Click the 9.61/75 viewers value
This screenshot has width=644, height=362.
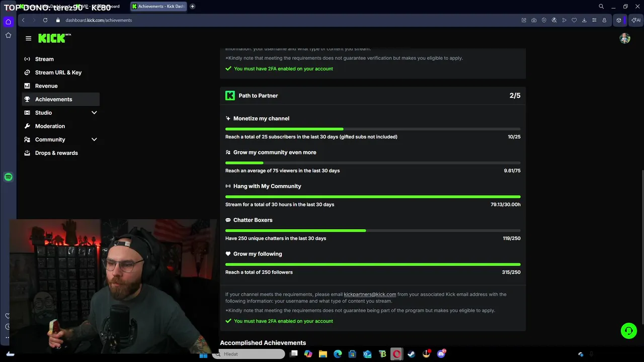(512, 170)
